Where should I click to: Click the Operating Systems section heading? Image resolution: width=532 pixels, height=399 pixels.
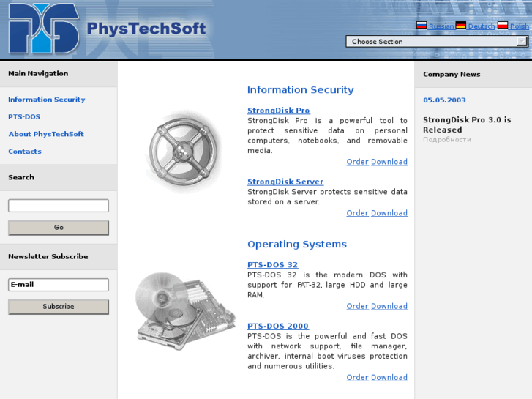click(297, 245)
